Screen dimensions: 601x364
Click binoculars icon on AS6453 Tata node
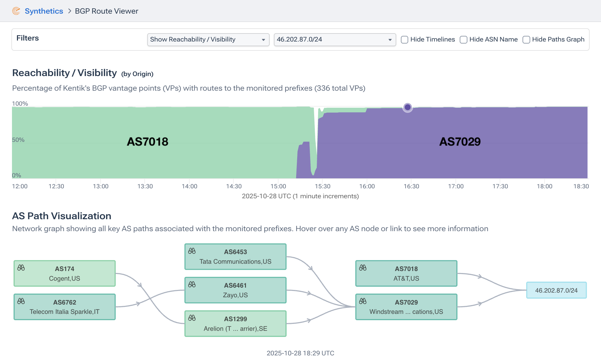point(192,251)
